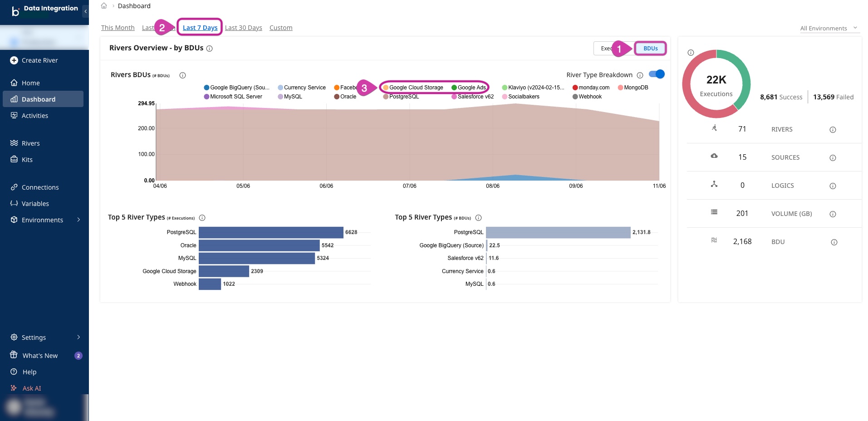Viewport: 868px width, 421px height.
Task: Open Kits from the sidebar
Action: [x=27, y=160]
